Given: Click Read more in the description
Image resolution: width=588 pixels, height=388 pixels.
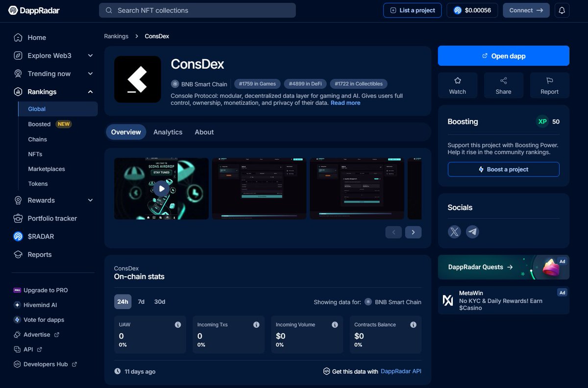Looking at the screenshot, I should [x=345, y=103].
